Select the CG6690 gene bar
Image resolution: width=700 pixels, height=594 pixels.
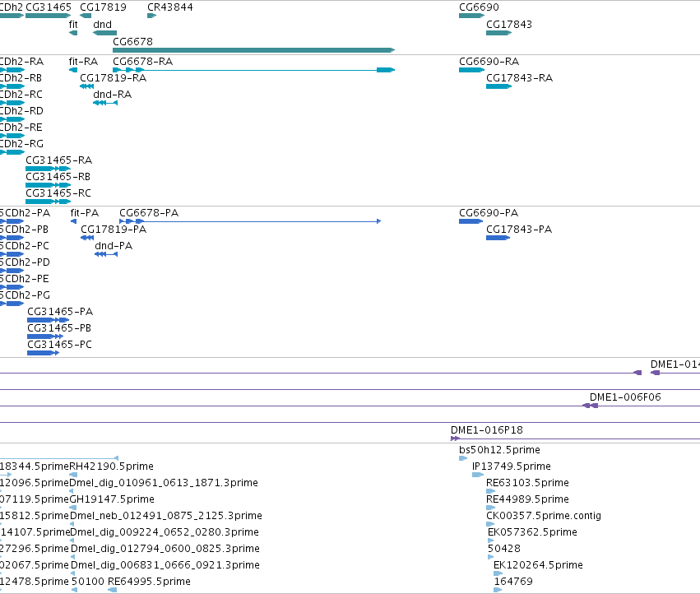tap(472, 16)
